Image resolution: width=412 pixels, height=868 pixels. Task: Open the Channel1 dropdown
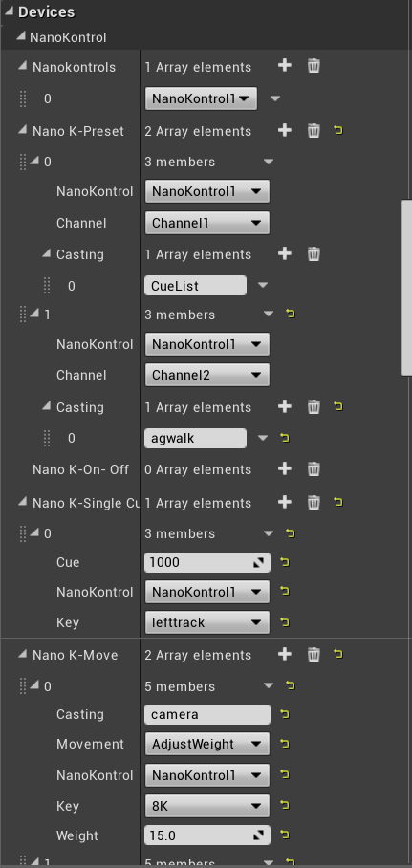tap(207, 223)
